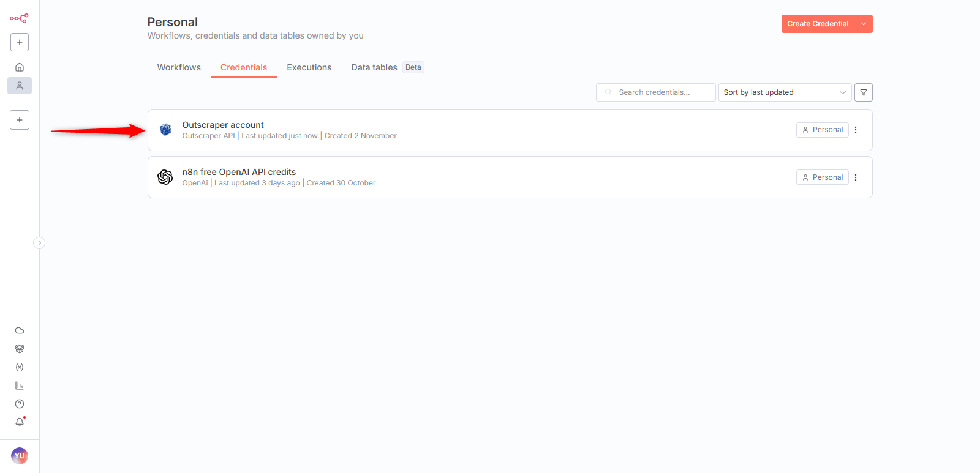
Task: Open the three-dot menu for Outscraper account
Action: coord(856,130)
